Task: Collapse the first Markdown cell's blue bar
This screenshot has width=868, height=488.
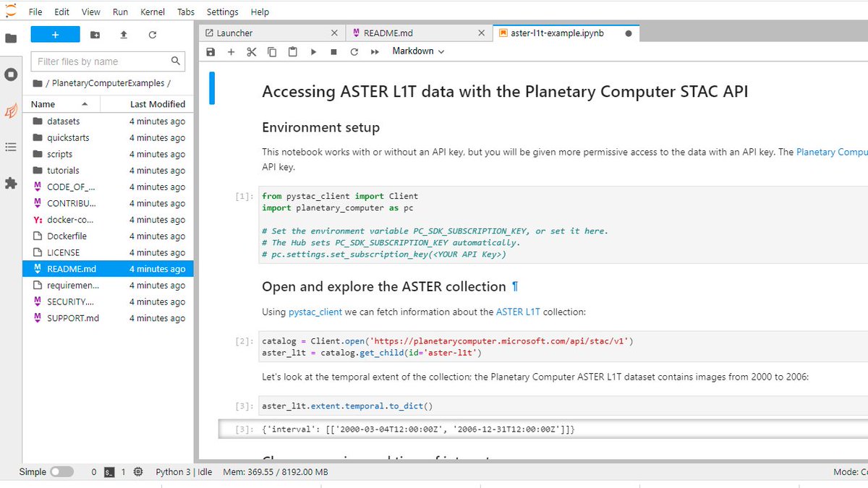Action: pos(212,87)
